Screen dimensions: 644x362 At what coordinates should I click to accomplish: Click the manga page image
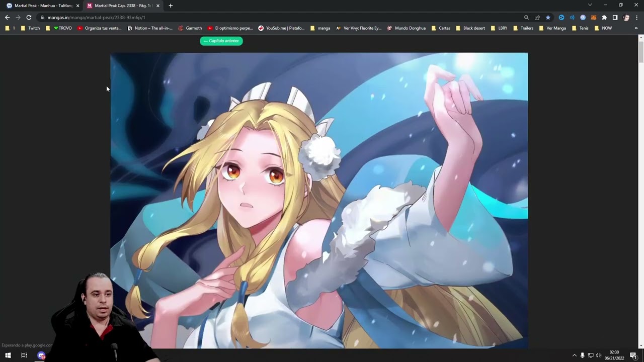tap(319, 200)
